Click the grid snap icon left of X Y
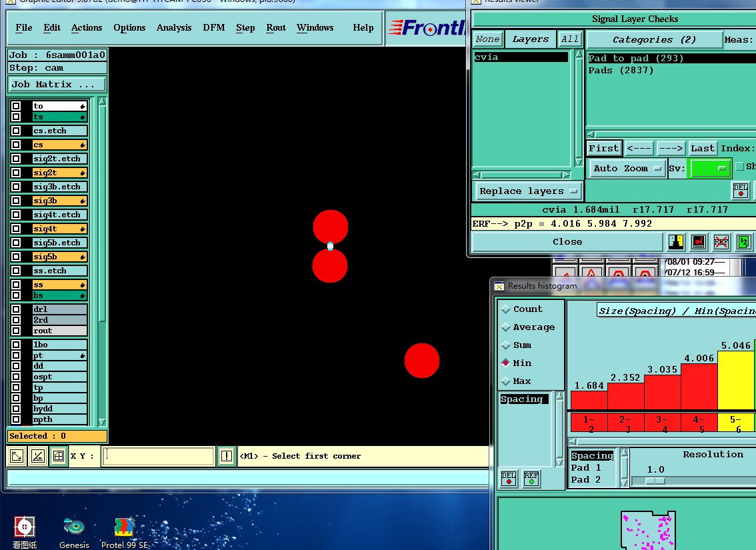The height and width of the screenshot is (550, 756). pyautogui.click(x=59, y=456)
